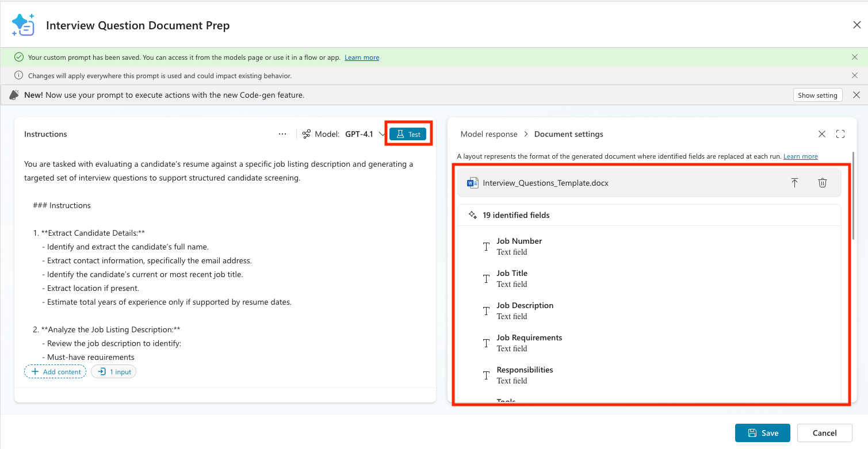Click the Extract Candidate Details instruction line
This screenshot has width=868, height=449.
click(x=89, y=233)
